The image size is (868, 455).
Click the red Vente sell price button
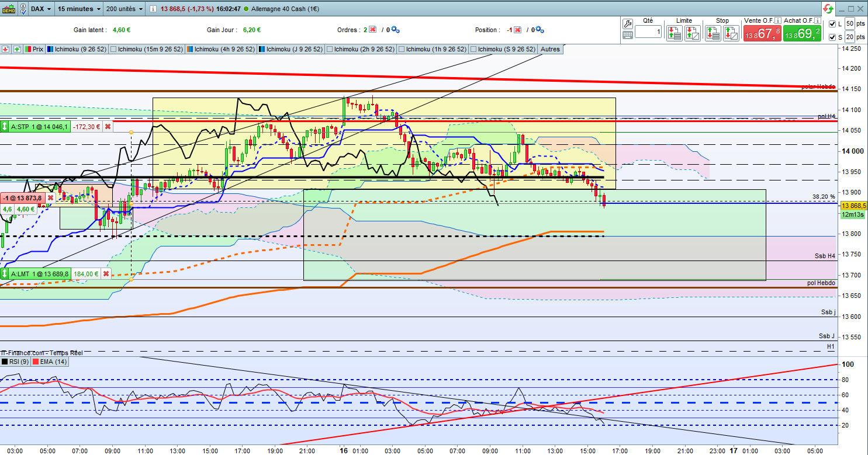763,33
